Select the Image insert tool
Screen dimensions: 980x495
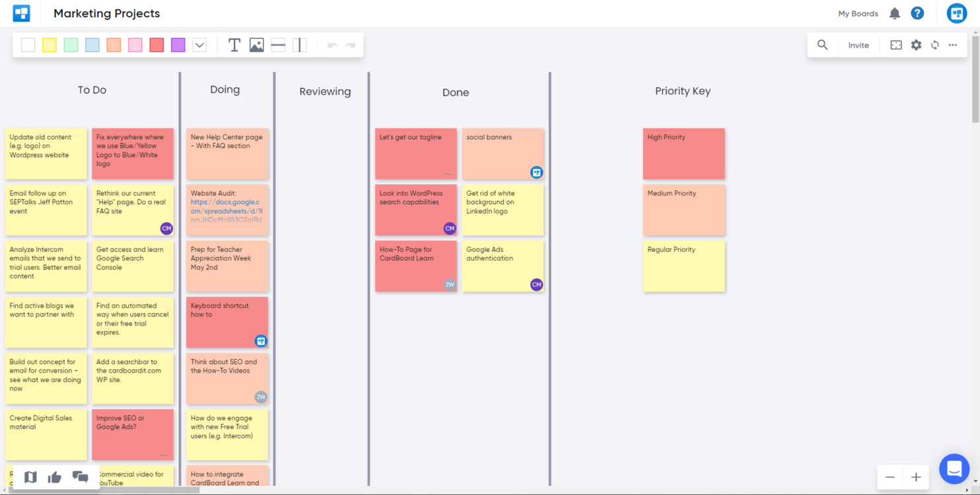(x=256, y=44)
